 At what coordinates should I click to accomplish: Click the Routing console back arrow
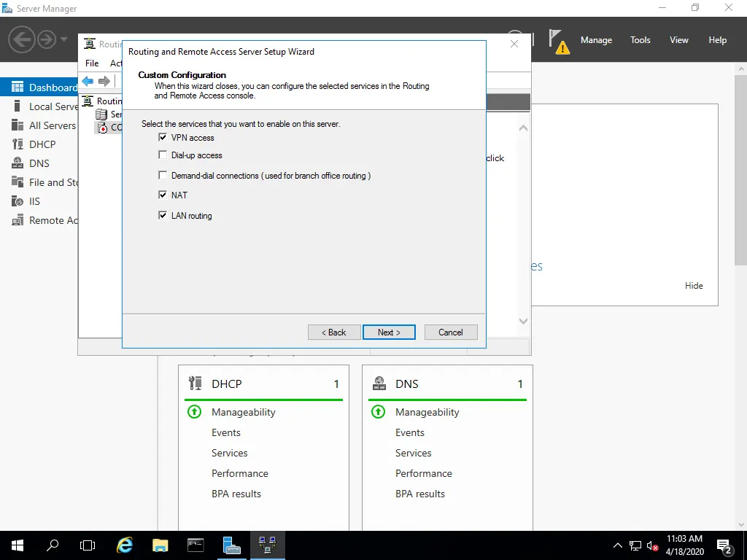pos(88,81)
